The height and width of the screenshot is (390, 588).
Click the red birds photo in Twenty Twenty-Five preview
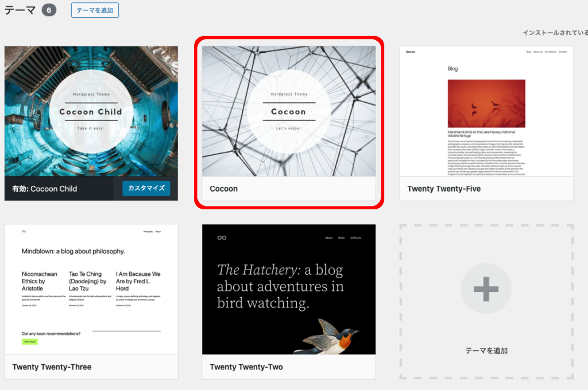pos(486,103)
